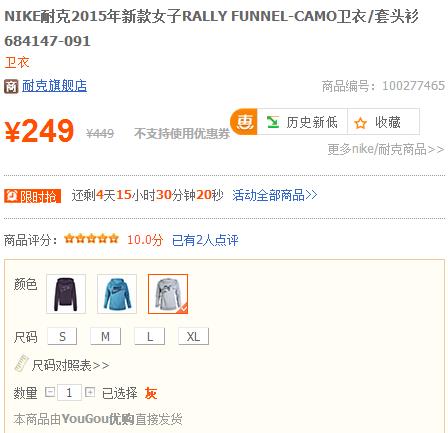Image resolution: width=448 pixels, height=433 pixels.
Task: Click the ruler icon beside 尺码对照表
Action: 21,364
